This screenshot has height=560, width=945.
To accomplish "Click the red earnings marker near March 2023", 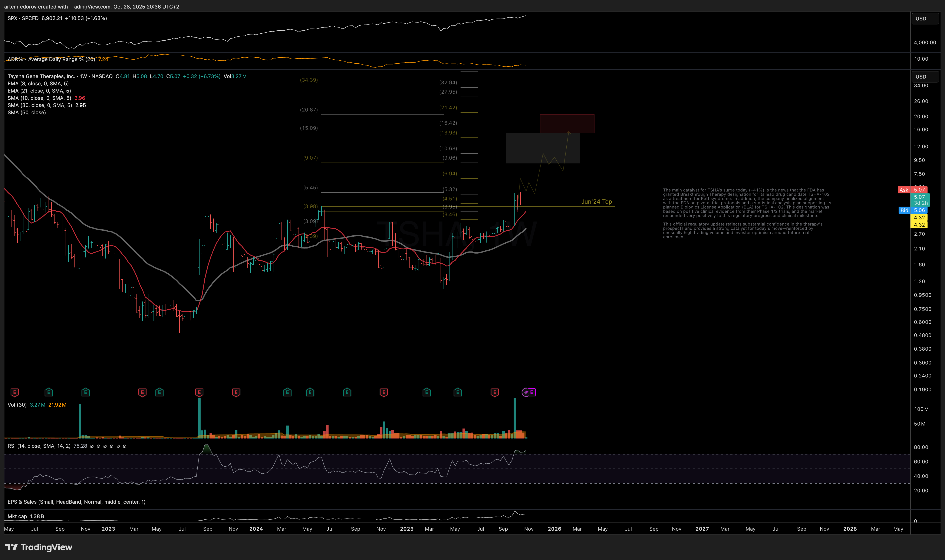I will point(142,393).
